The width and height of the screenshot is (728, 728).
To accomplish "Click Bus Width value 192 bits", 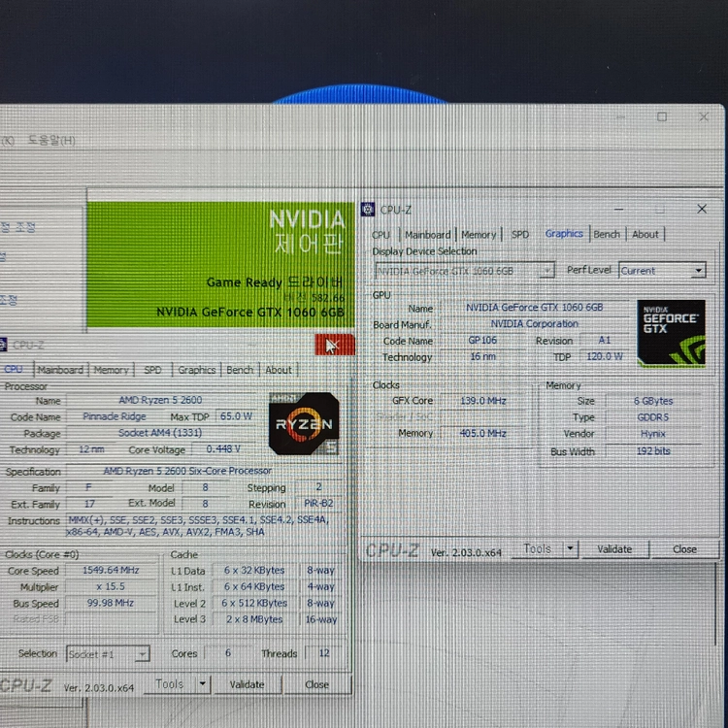I will click(653, 450).
